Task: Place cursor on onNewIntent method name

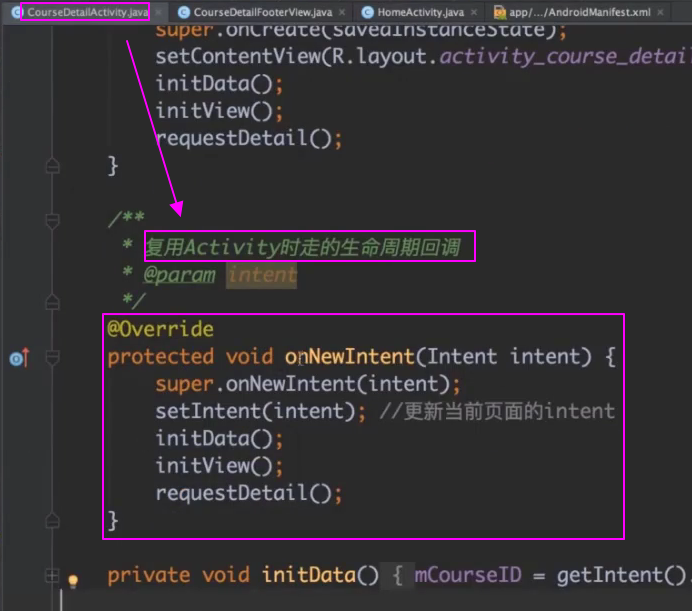Action: [x=350, y=357]
